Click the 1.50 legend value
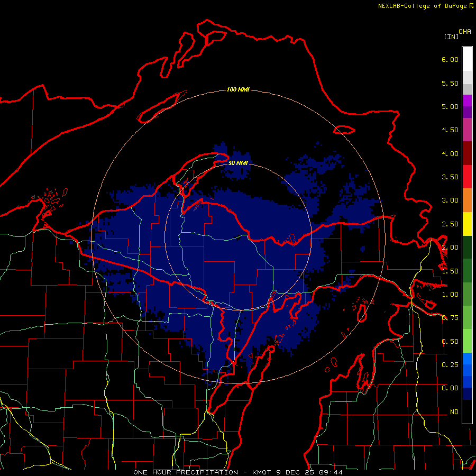 pos(450,271)
